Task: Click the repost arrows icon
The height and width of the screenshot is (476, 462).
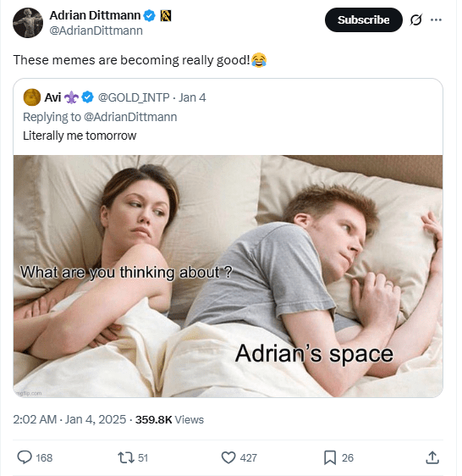Action: click(x=126, y=457)
